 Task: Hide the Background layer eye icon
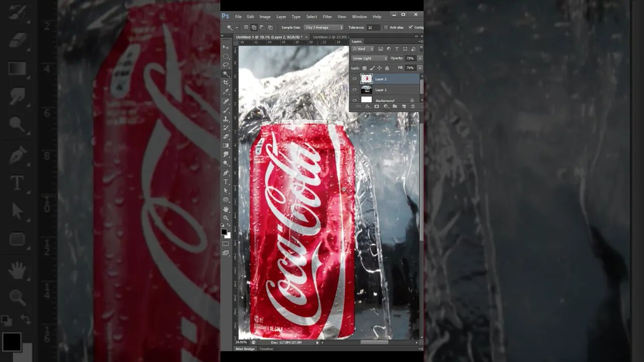coord(354,100)
